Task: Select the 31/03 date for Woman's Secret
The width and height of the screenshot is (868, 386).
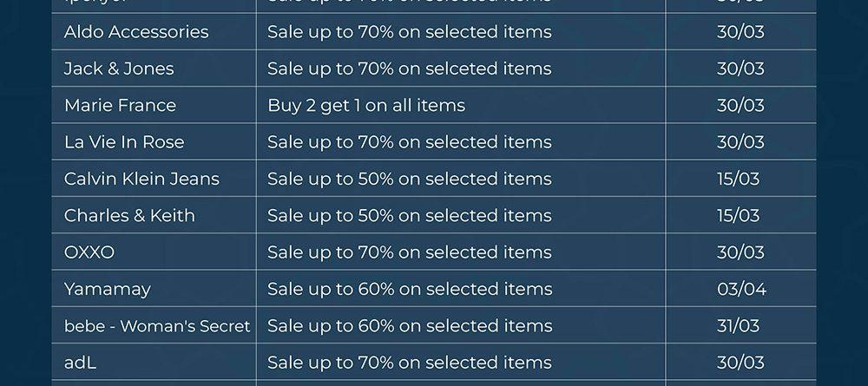Action: [738, 326]
